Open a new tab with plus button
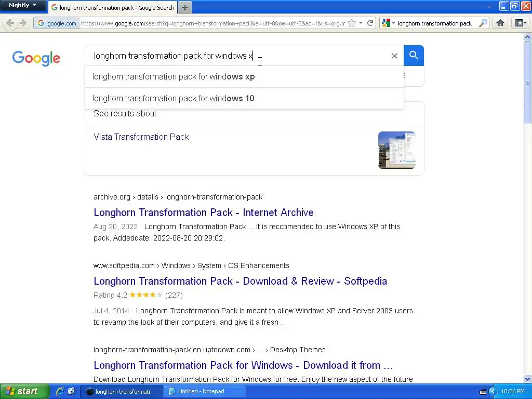Screen dimensions: 532x399 tap(184, 7)
